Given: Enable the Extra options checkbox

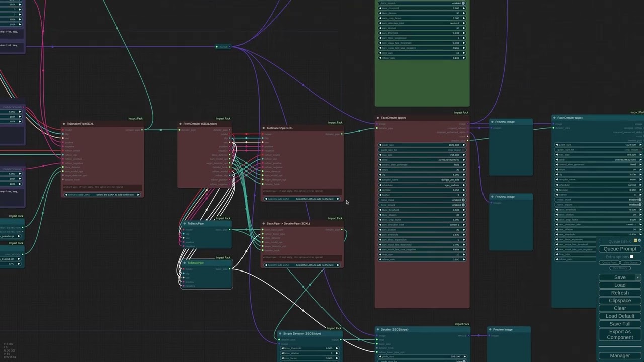Looking at the screenshot, I should pyautogui.click(x=632, y=257).
